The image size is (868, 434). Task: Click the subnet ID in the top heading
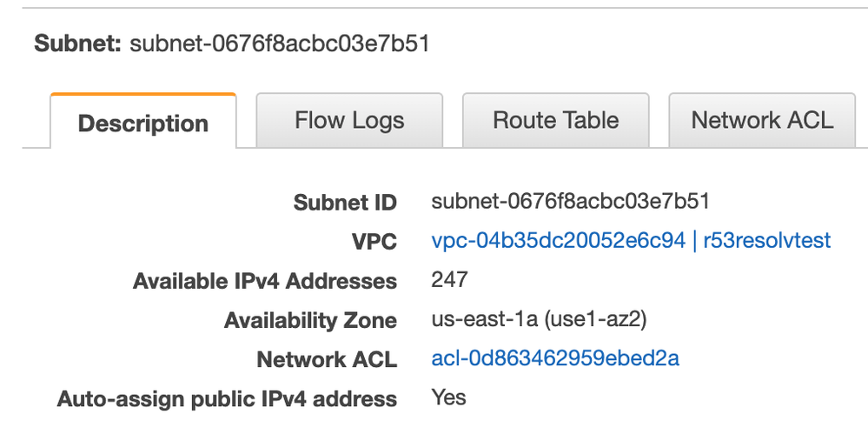pyautogui.click(x=280, y=43)
